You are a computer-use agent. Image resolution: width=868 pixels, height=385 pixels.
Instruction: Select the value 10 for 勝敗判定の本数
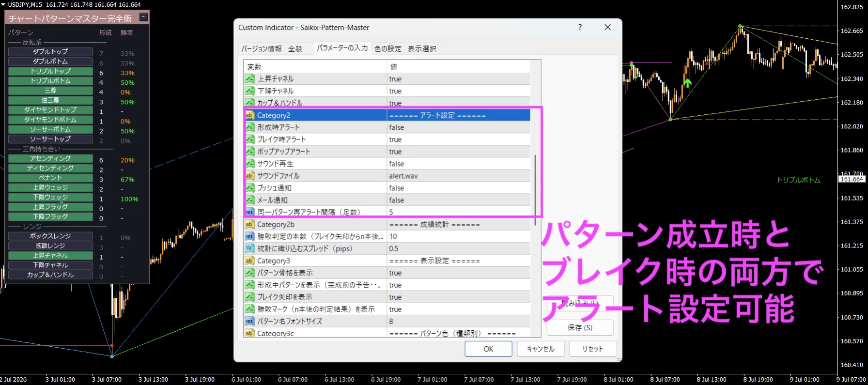tap(458, 236)
